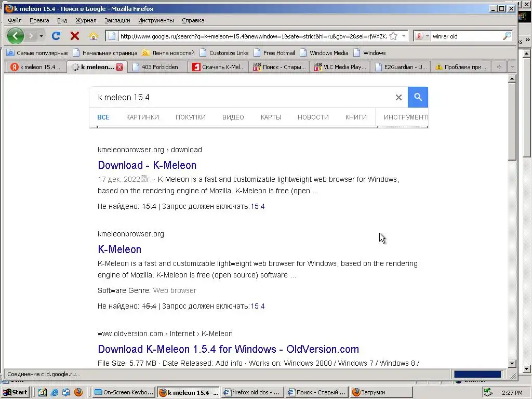The width and height of the screenshot is (532, 399).
Task: Open the 'K-Meleon' homepage result
Action: pyautogui.click(x=119, y=249)
